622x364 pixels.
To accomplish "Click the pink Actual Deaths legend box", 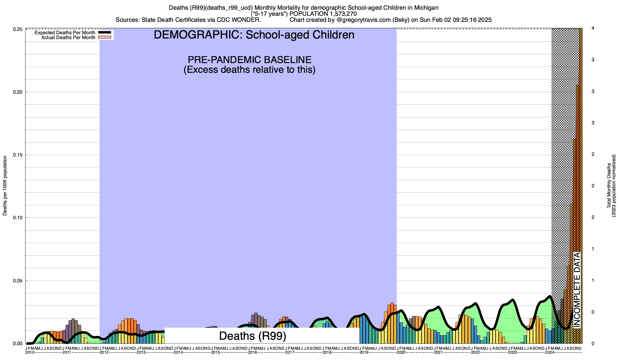I will [104, 37].
